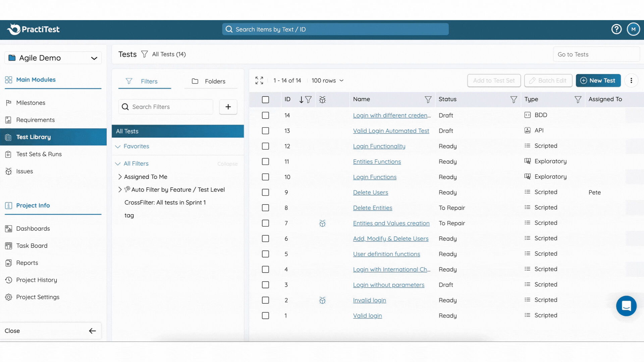Open the Login Functionality test link
Viewport: 644px width, 362px height.
coord(379,146)
